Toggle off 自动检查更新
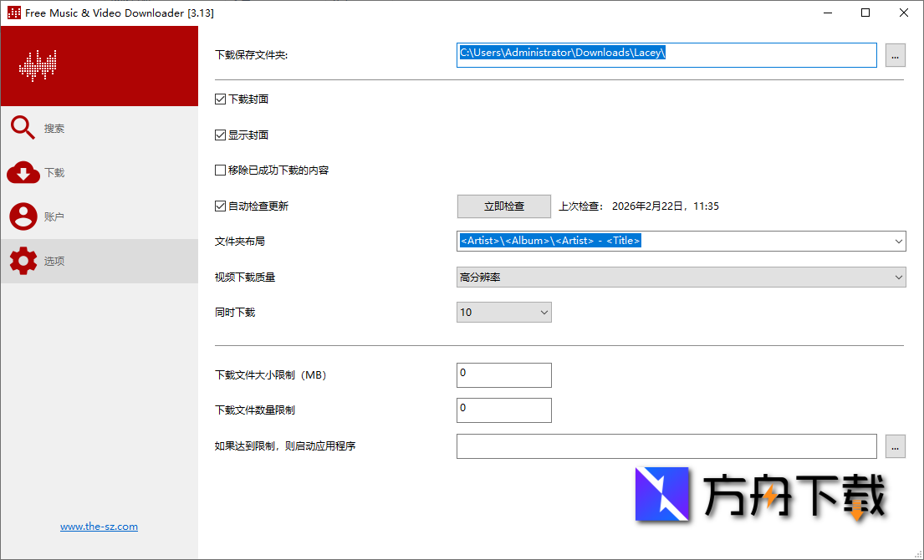The image size is (924, 560). coord(220,206)
